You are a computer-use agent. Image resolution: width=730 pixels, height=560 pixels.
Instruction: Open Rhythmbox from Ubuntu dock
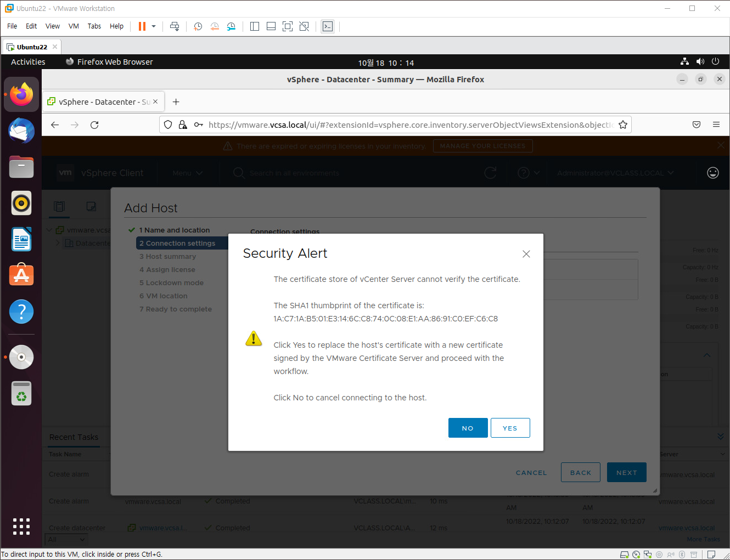pos(21,203)
